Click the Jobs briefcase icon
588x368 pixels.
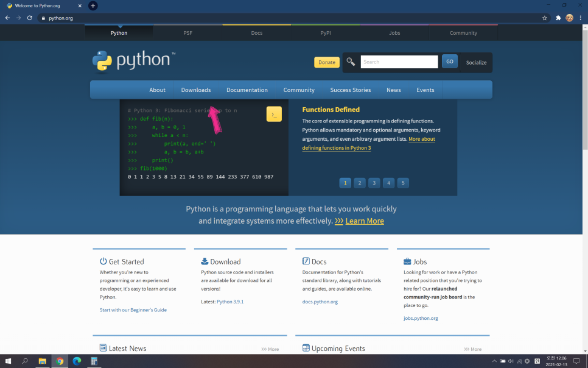tap(407, 261)
